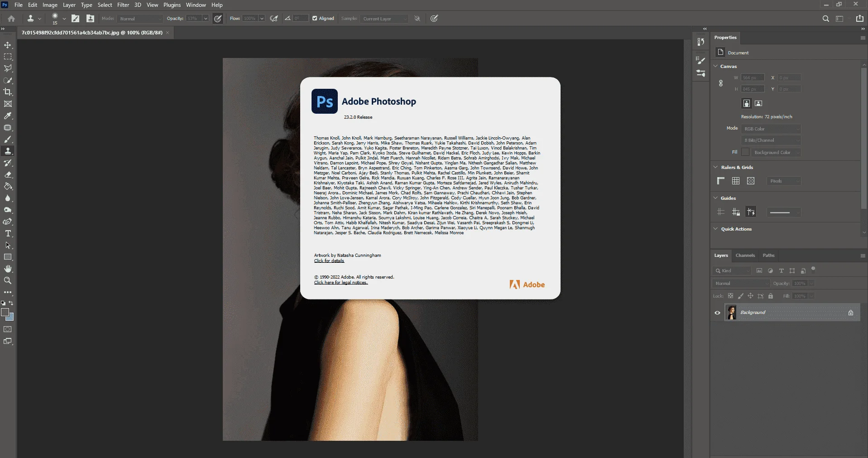Expand the Quick Actions section

click(x=715, y=229)
